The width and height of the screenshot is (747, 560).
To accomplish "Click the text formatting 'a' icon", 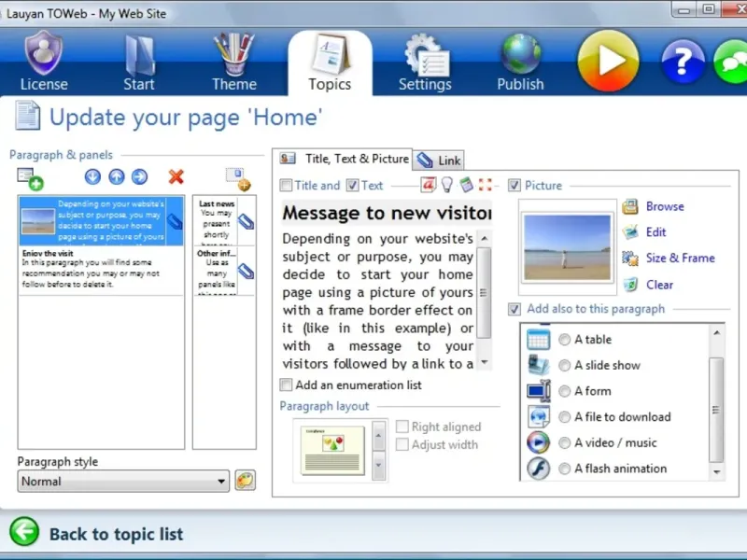I will pos(429,185).
